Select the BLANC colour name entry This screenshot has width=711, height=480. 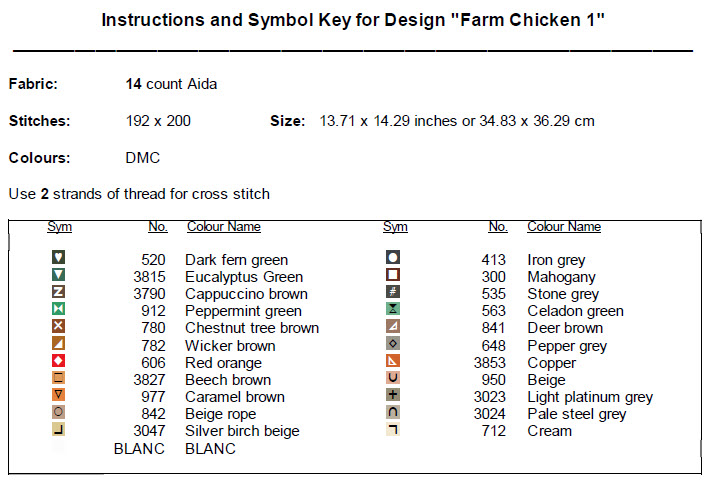tap(210, 448)
